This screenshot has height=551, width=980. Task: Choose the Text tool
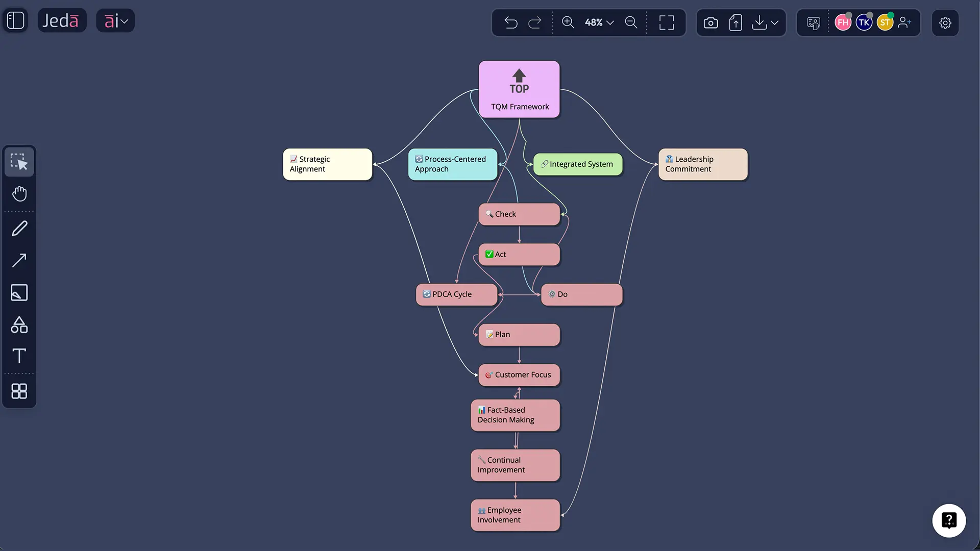(x=19, y=356)
